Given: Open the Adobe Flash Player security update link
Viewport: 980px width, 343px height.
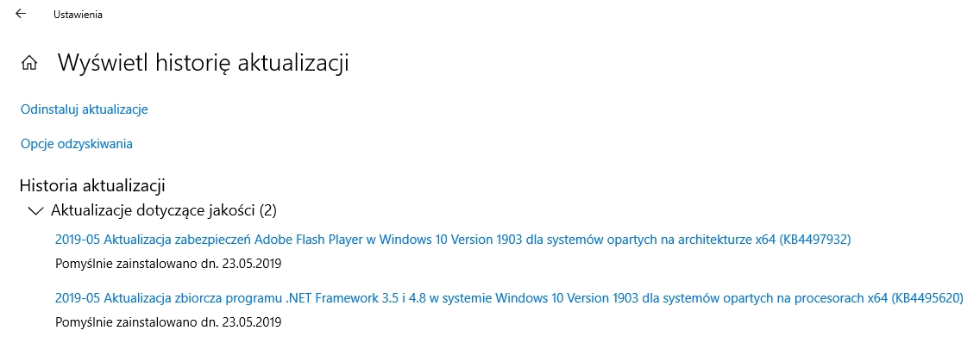Looking at the screenshot, I should tap(453, 240).
